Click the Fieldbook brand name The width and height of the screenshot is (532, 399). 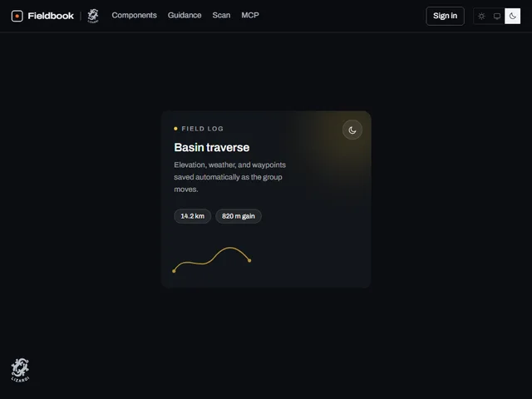coord(51,16)
